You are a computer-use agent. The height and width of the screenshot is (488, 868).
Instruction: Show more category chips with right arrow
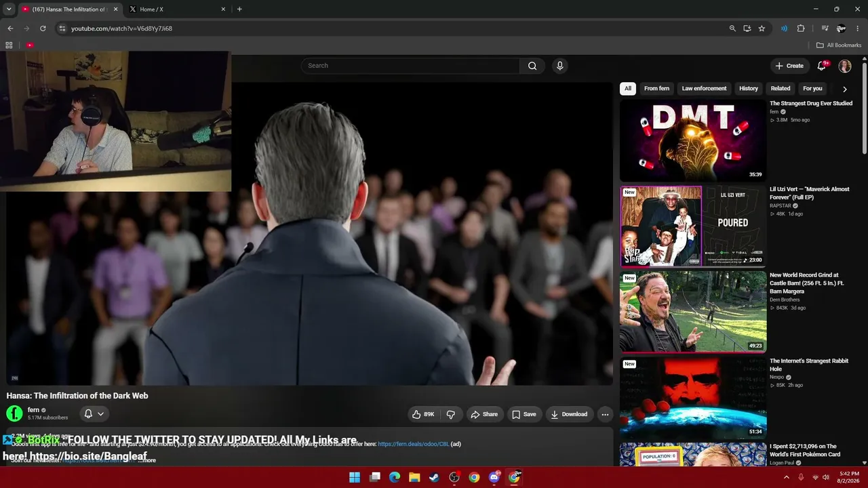click(844, 89)
